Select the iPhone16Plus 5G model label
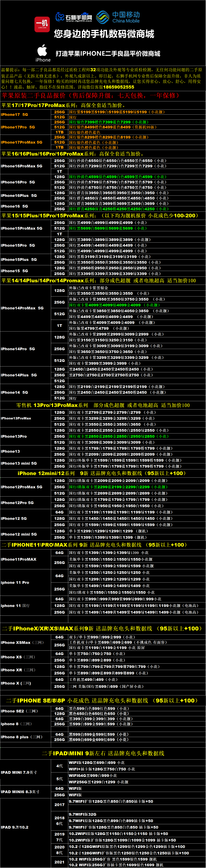This screenshot has width=206, height=868. 19,195
